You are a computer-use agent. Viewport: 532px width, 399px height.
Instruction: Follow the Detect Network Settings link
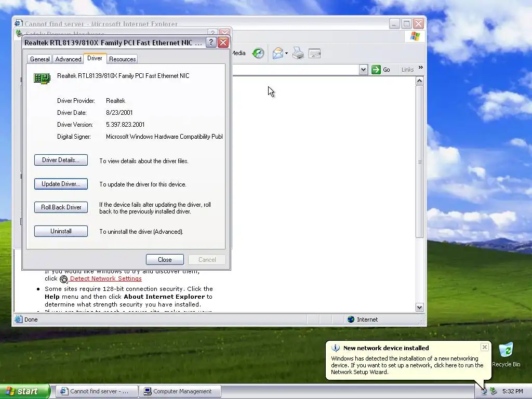pos(106,278)
